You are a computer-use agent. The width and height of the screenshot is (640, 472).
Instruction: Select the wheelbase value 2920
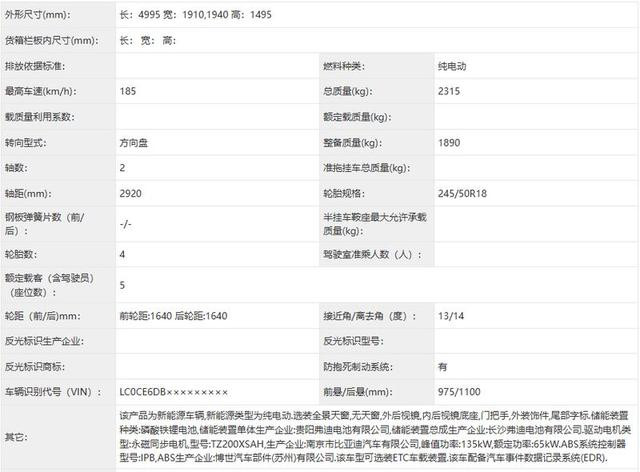point(131,194)
